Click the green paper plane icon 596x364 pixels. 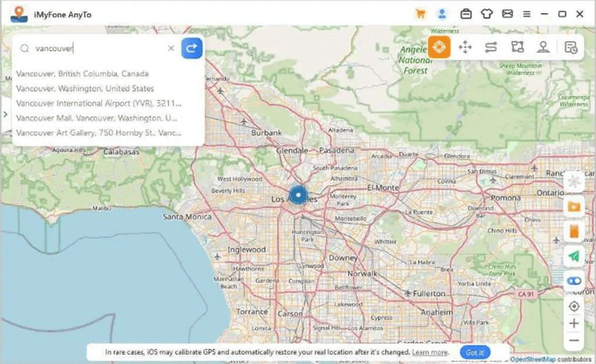[574, 256]
